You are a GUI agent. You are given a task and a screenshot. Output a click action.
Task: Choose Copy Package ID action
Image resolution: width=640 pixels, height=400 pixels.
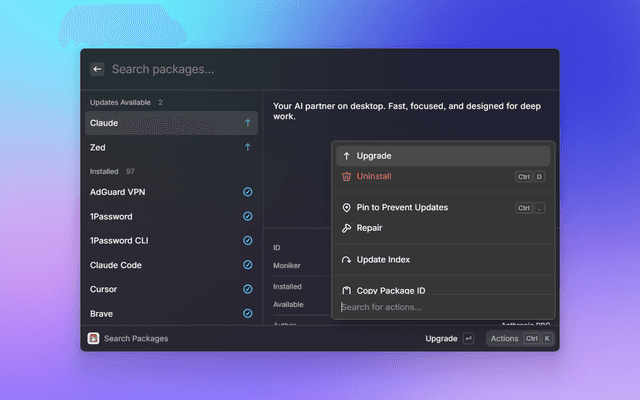[443, 290]
